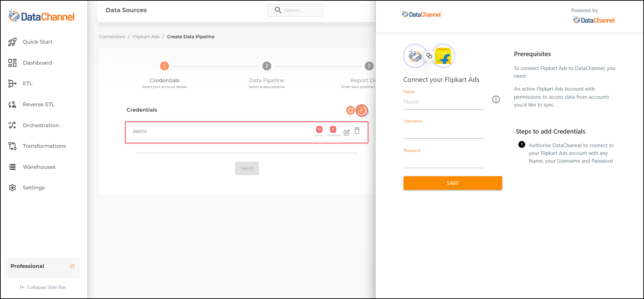Open Quick Start from sidebar
644x299 pixels.
pyautogui.click(x=37, y=42)
